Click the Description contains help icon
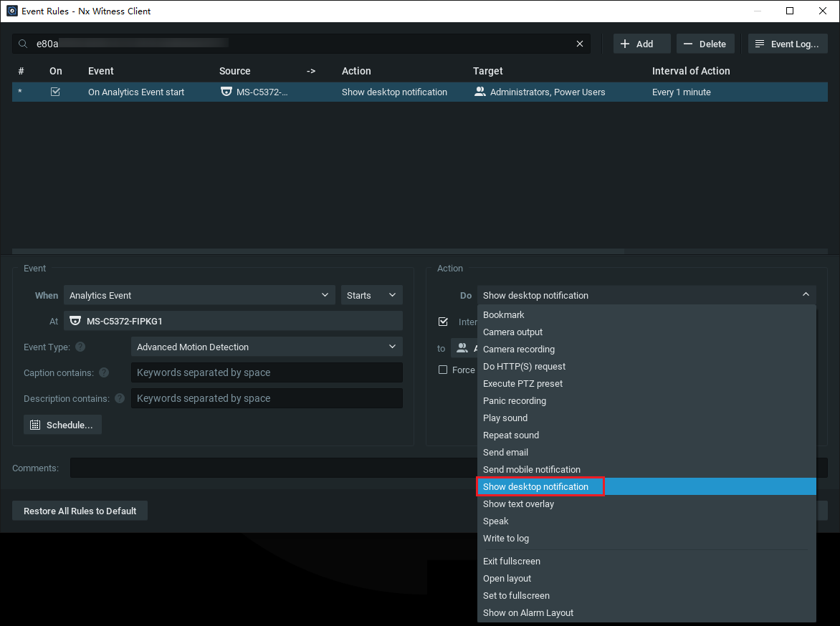 pos(120,398)
